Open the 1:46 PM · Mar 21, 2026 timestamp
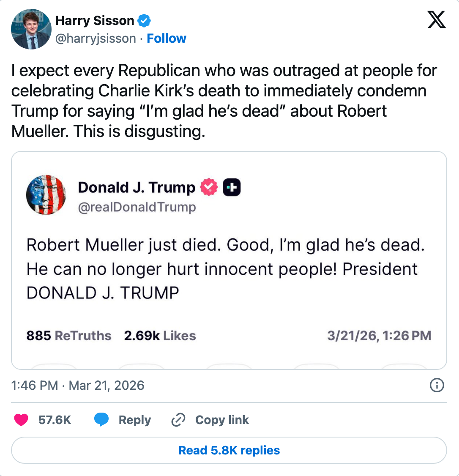The image size is (459, 476). (x=78, y=386)
